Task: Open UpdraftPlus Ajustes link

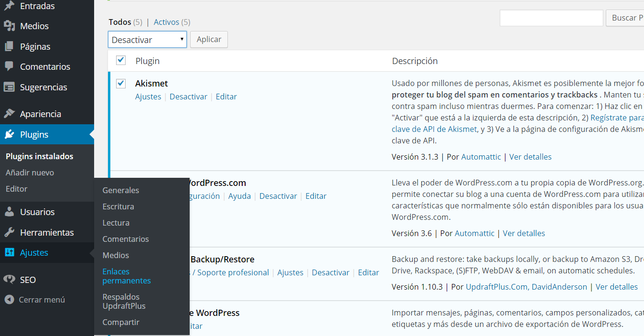Action: (x=290, y=272)
